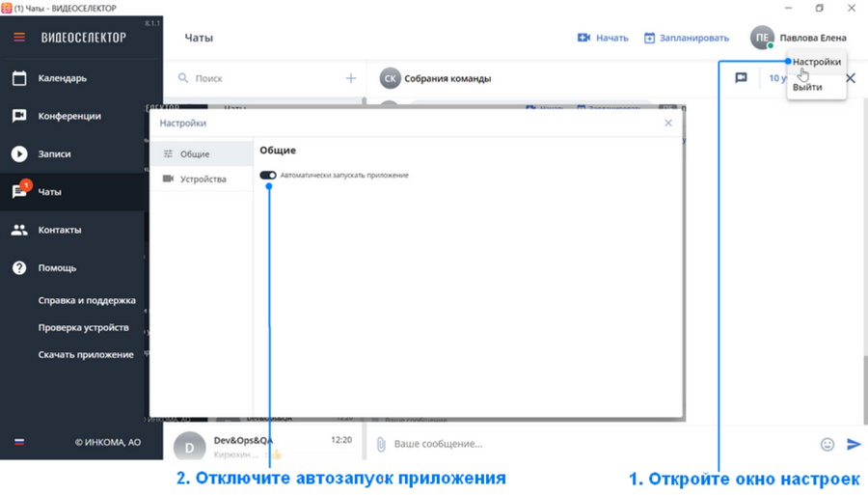868x495 pixels.
Task: Open the emoji picker
Action: (827, 444)
